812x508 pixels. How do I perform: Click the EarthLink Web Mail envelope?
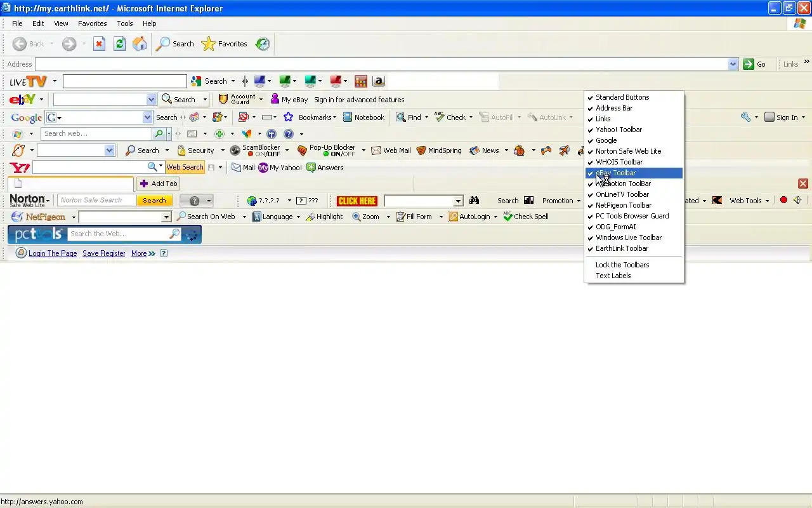pos(376,150)
